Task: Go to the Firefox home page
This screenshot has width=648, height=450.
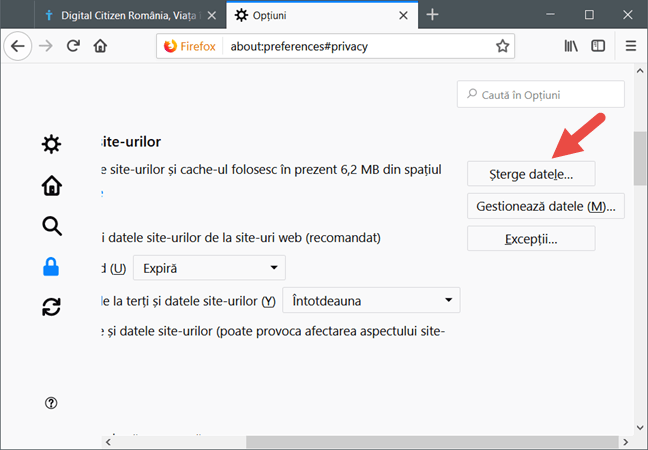Action: coord(100,46)
